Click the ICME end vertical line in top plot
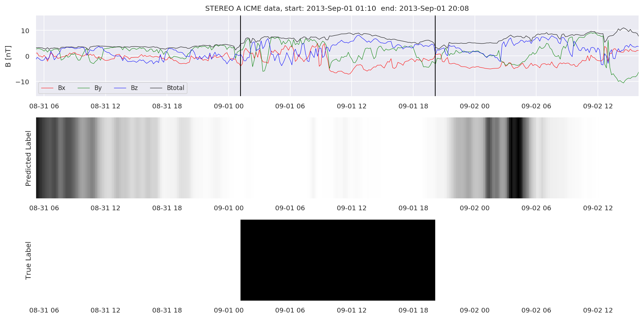This screenshot has height=319, width=644. click(435, 56)
